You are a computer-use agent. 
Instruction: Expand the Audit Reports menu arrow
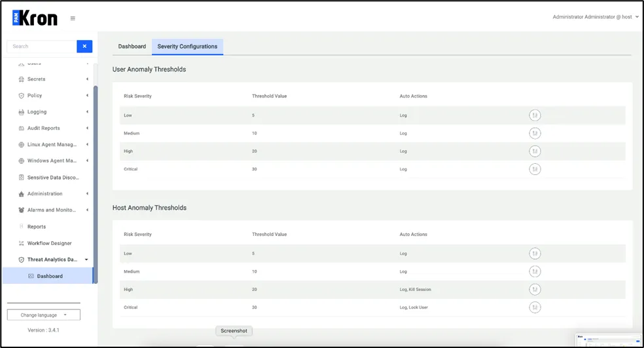(87, 128)
